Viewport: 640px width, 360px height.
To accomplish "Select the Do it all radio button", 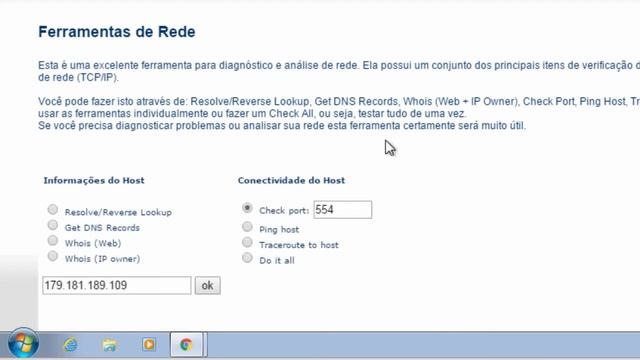I will 247,258.
